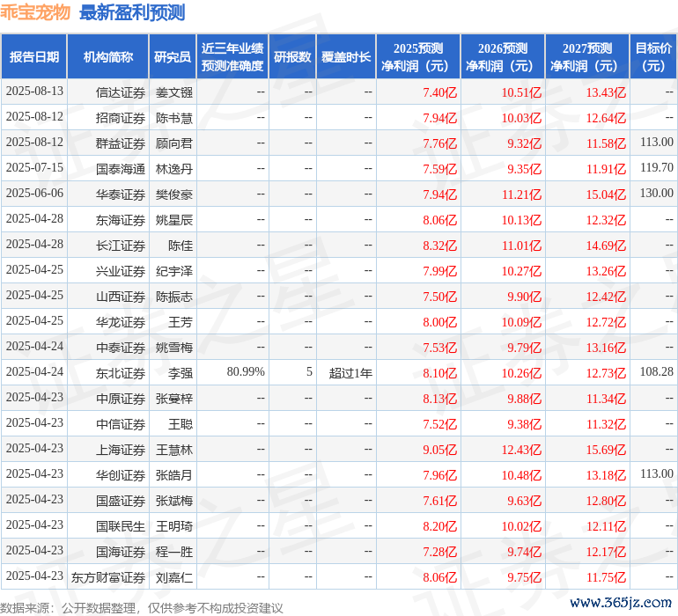Click the 7.40亿 forecast value

click(x=439, y=92)
